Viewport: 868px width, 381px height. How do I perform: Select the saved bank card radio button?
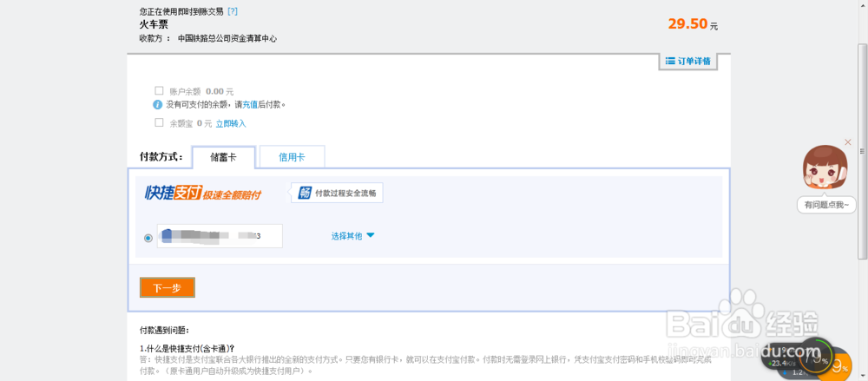point(148,238)
